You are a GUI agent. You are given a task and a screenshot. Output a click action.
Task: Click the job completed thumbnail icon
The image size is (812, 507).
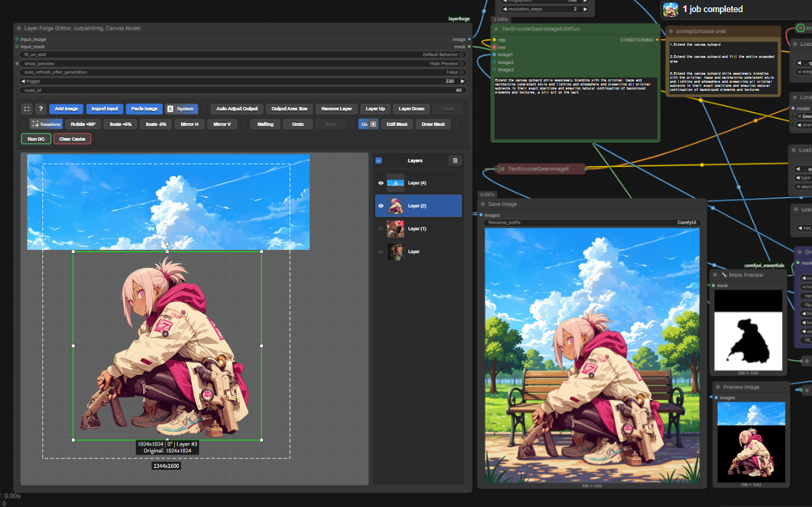point(671,9)
